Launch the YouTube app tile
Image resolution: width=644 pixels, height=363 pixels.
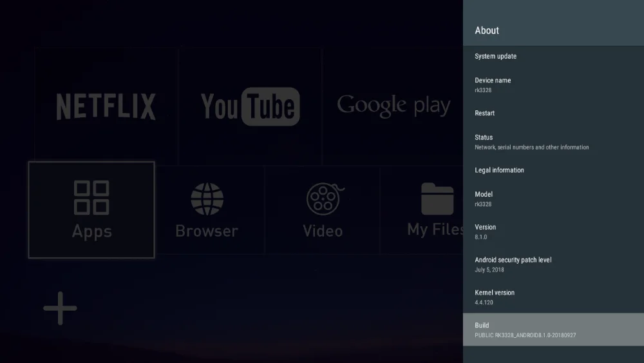pos(250,106)
